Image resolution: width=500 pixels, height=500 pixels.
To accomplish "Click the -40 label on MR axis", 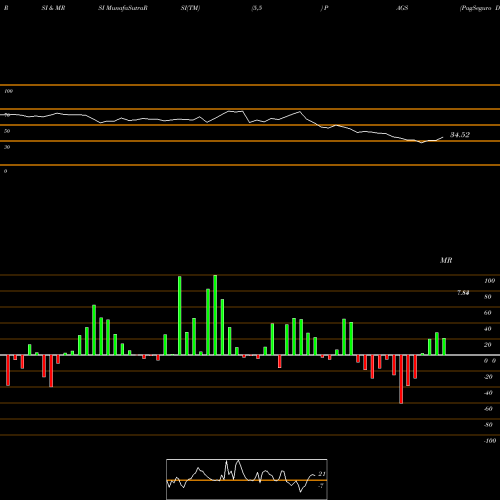I will (x=488, y=393).
